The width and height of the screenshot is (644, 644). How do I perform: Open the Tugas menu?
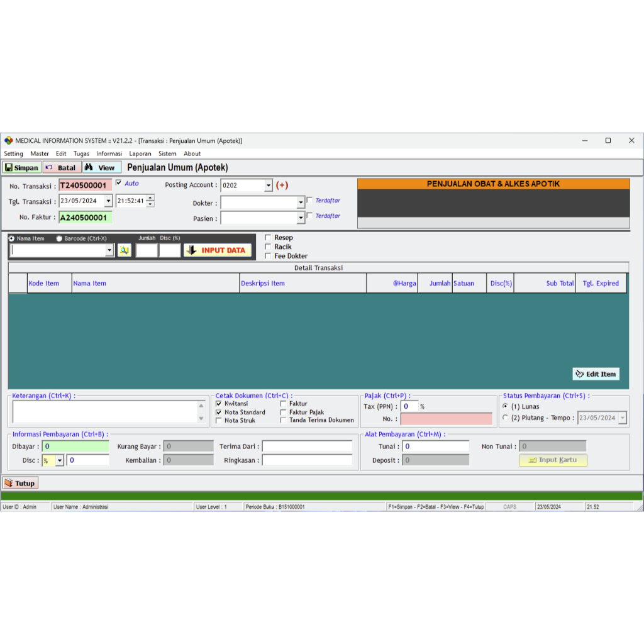click(81, 153)
